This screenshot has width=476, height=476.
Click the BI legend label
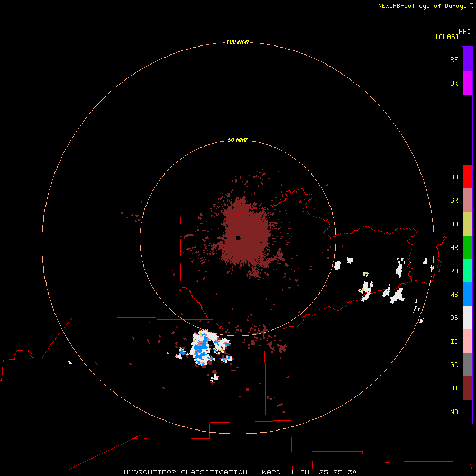pos(454,388)
